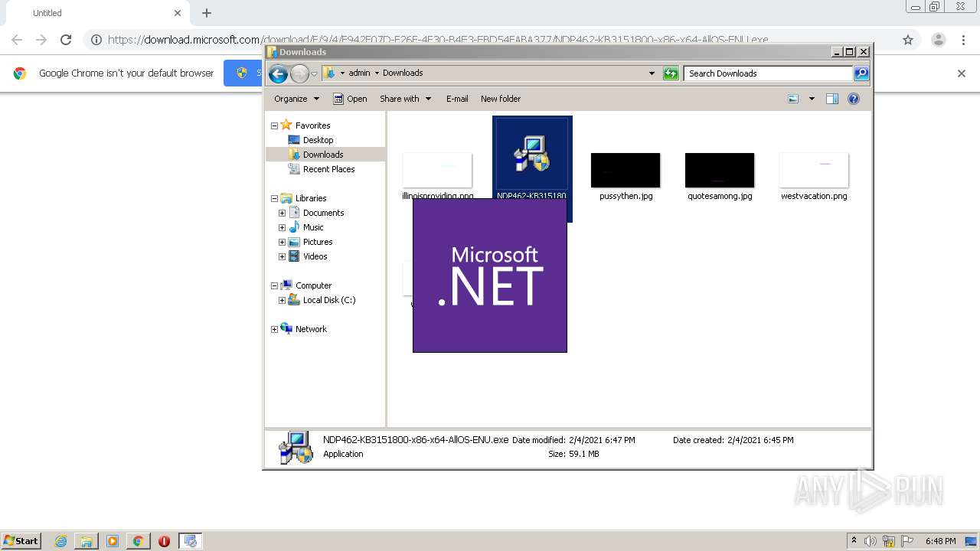Click the forward arrow in Explorer
Screen dimensions: 980x551
299,73
